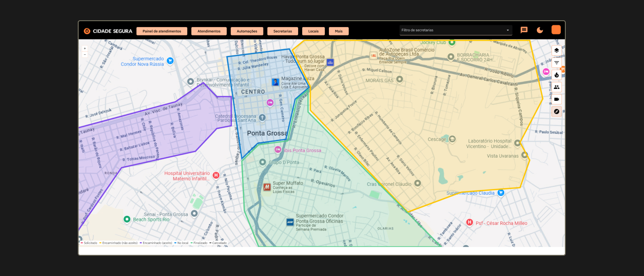Viewport: 644px width, 276px height.
Task: Click Encaminhado (não aceito) legend entry
Action: (118, 242)
